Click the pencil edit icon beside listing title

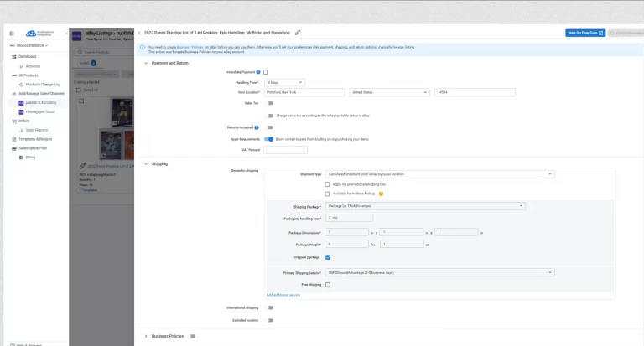(298, 33)
